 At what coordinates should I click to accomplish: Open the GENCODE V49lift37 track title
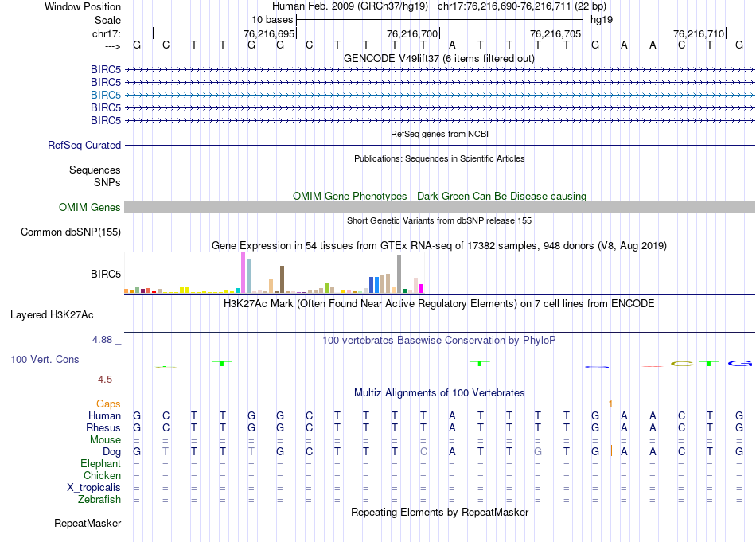[x=438, y=58]
